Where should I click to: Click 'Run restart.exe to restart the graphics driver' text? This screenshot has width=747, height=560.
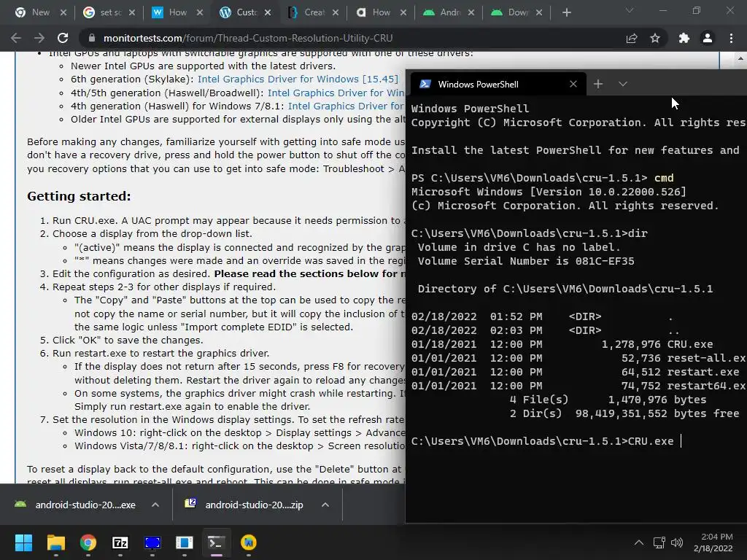coord(160,354)
